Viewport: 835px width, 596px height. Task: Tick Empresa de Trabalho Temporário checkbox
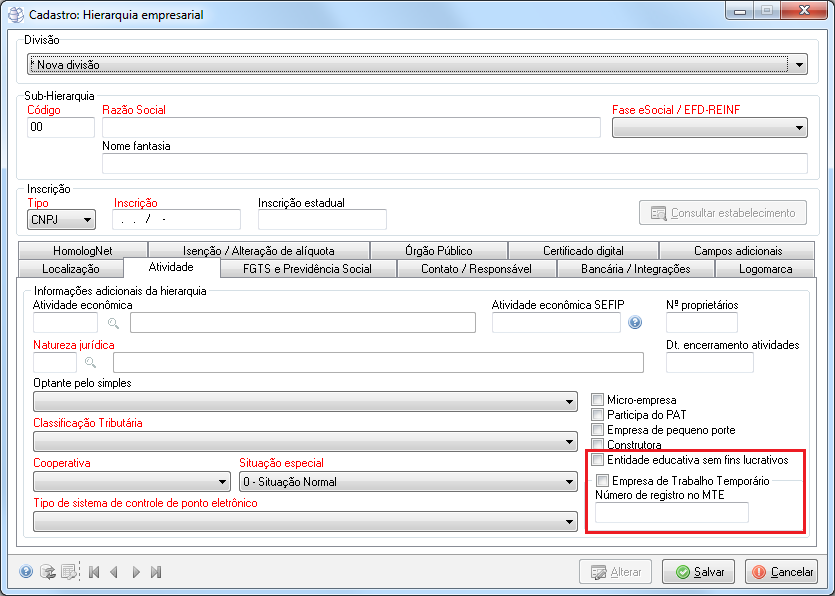602,481
